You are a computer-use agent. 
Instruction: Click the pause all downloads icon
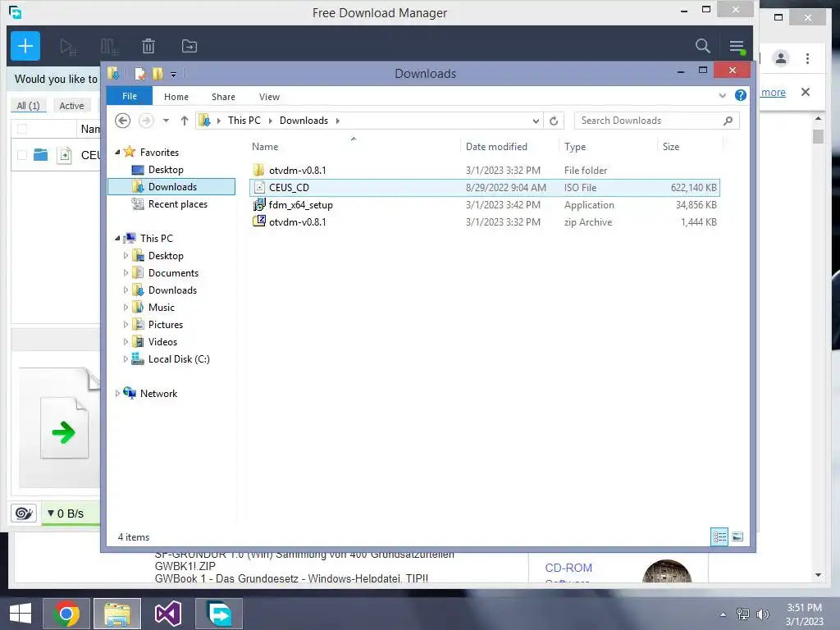click(109, 47)
